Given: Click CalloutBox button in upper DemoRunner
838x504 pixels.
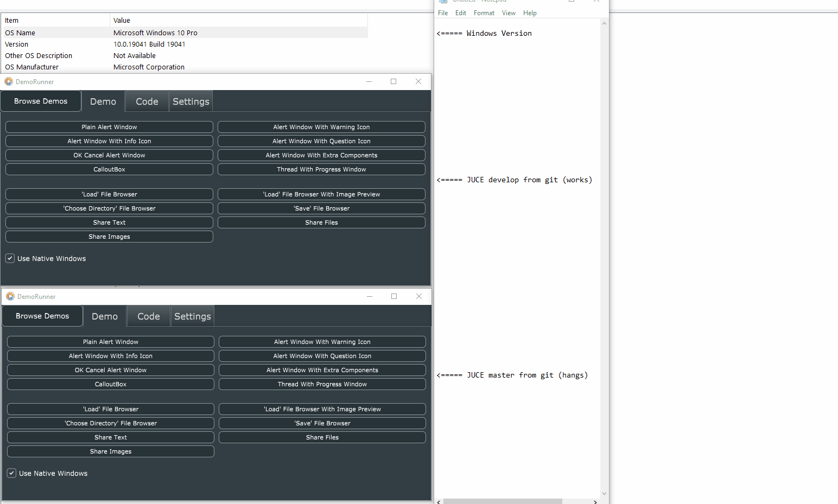Looking at the screenshot, I should (109, 169).
